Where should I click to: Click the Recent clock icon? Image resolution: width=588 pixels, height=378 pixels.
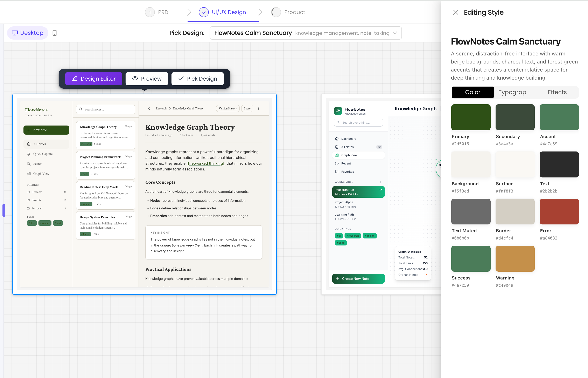tap(337, 163)
